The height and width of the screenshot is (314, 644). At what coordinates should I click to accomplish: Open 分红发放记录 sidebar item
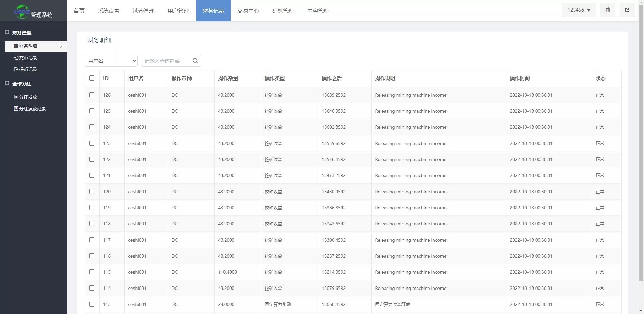tap(32, 109)
